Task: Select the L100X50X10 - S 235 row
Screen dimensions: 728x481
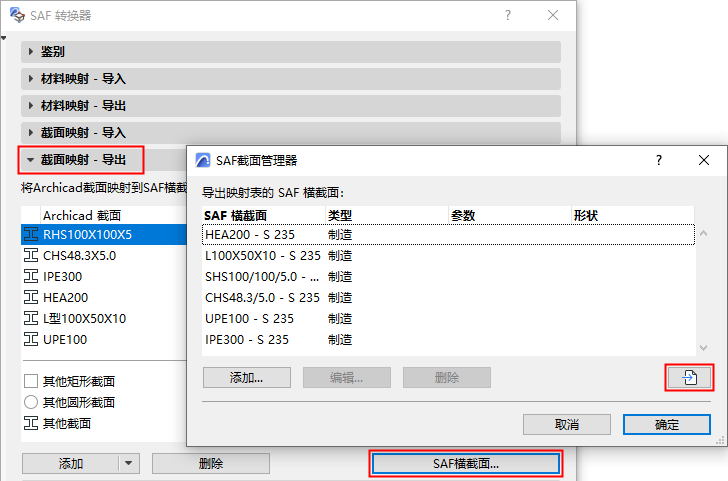Action: point(448,255)
